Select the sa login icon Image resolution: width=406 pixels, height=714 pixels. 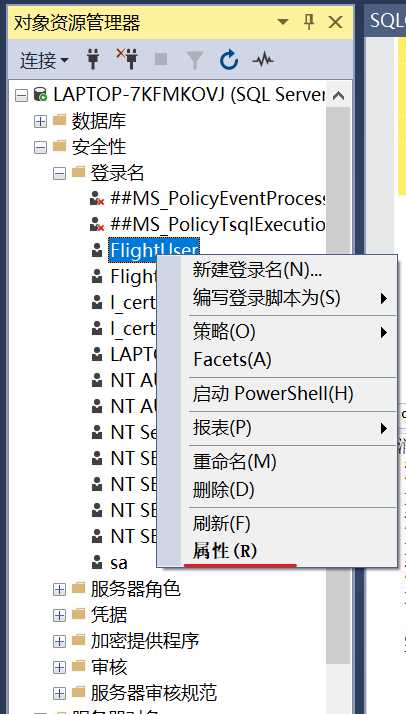[x=97, y=563]
